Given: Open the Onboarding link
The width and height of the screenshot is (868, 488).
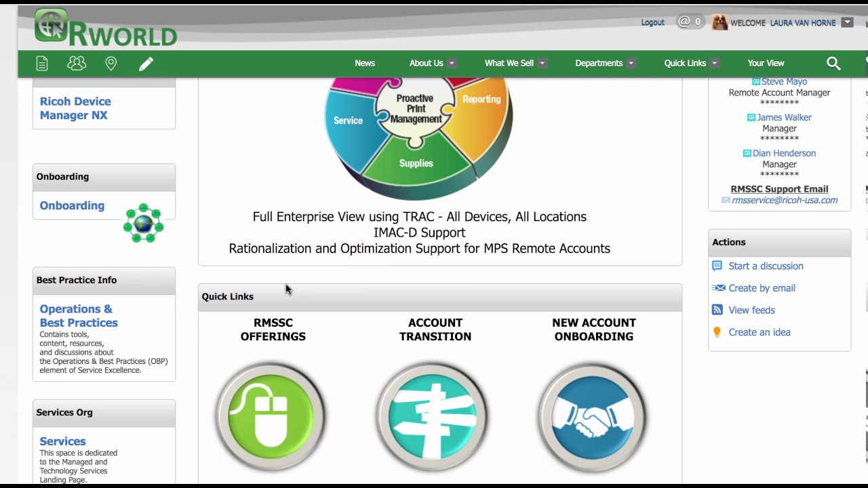Looking at the screenshot, I should tap(72, 205).
